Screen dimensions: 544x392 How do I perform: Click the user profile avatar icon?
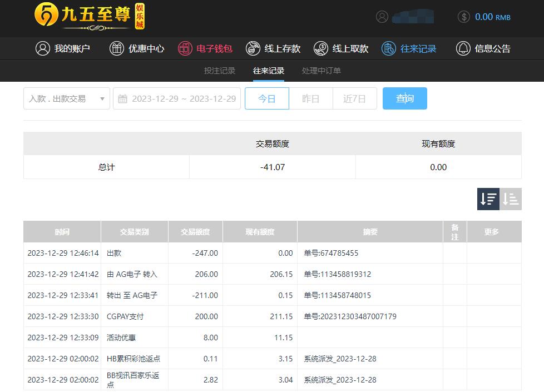pyautogui.click(x=382, y=17)
